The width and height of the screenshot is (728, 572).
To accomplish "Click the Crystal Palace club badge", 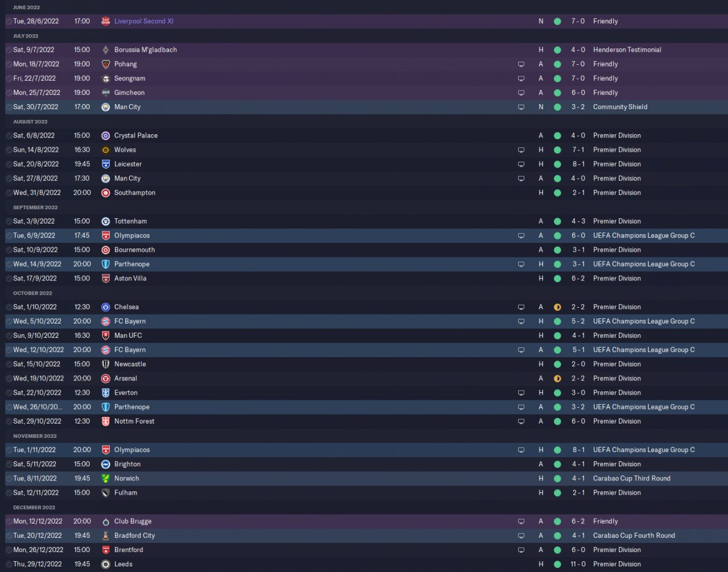I will [x=105, y=135].
